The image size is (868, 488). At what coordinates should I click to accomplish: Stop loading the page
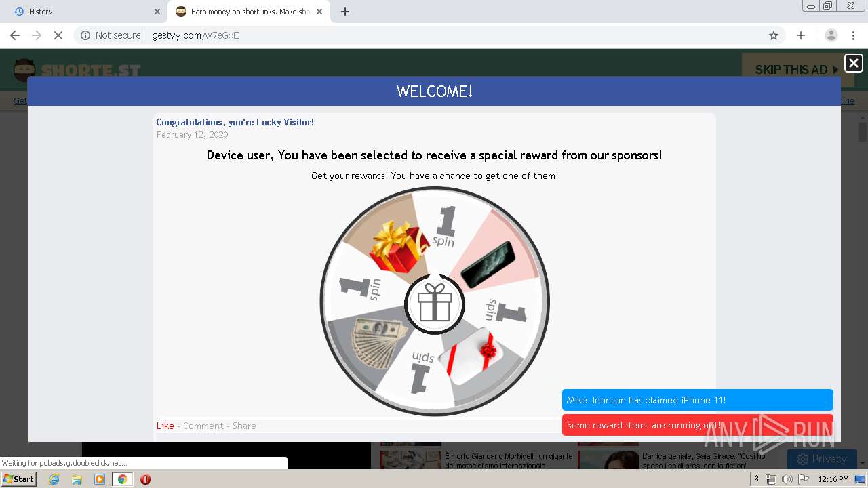(x=58, y=35)
